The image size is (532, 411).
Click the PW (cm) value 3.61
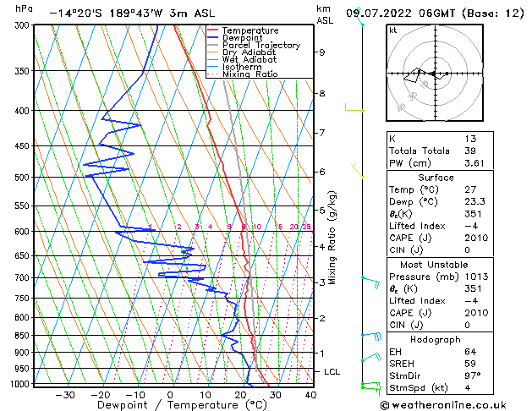tap(474, 163)
